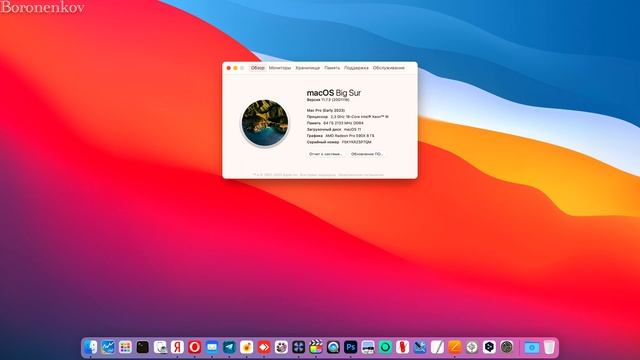Switch to the Память tab
640x360 pixels.
332,68
